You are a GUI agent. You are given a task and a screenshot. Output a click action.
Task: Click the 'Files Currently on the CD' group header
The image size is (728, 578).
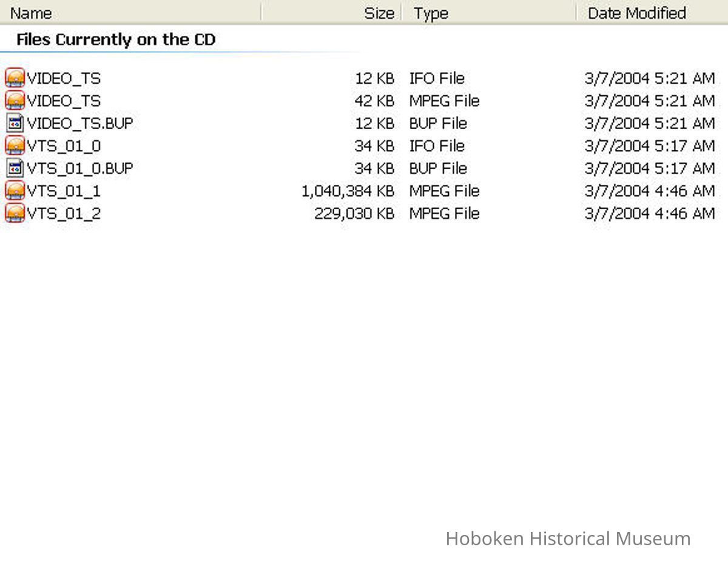tap(116, 40)
